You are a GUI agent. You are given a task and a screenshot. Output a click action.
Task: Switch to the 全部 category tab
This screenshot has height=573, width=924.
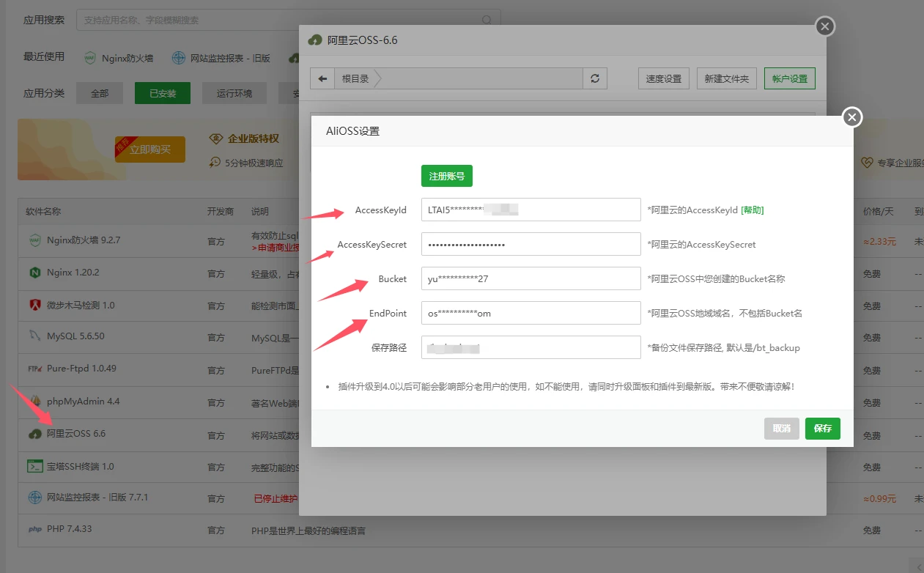100,93
